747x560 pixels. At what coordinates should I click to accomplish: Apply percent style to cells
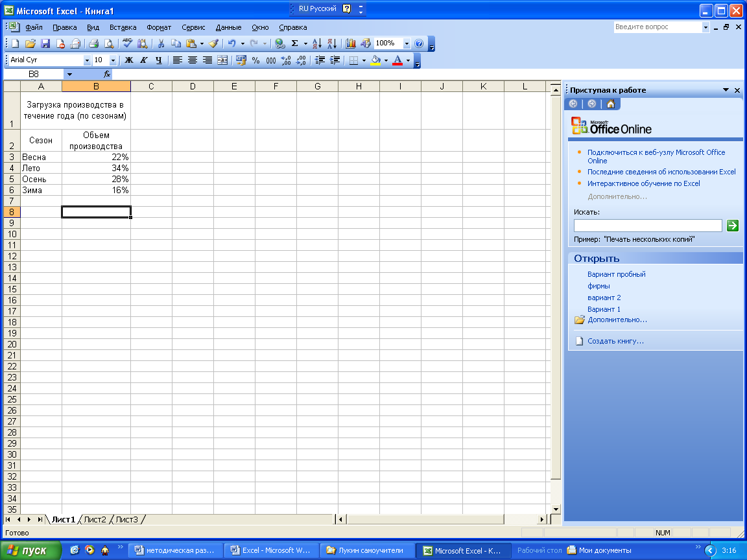(x=256, y=60)
